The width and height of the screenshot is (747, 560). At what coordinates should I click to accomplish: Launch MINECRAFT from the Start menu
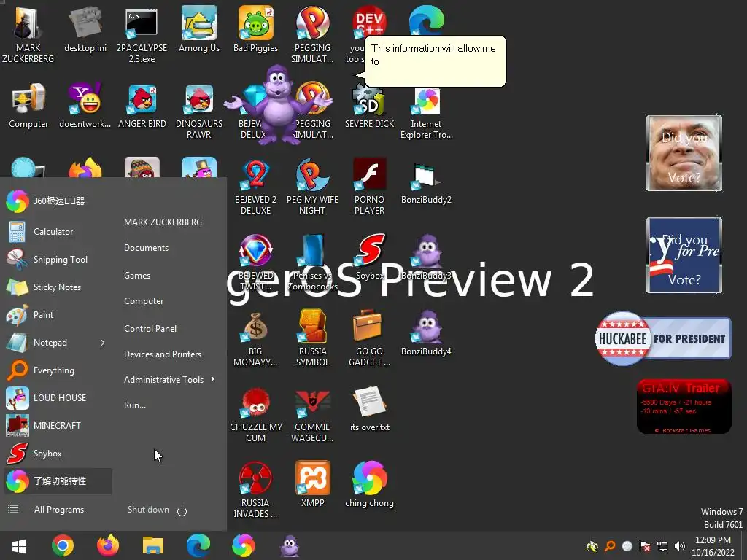point(58,425)
